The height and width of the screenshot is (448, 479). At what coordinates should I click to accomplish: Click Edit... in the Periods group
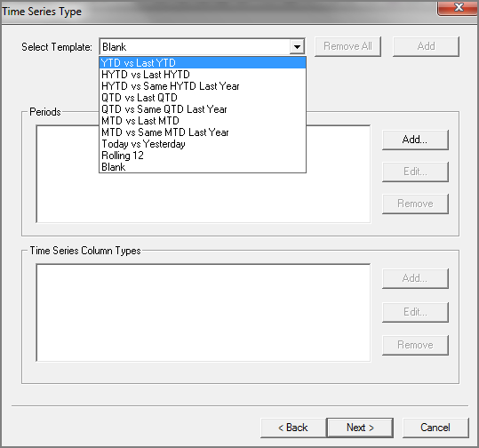pos(415,172)
